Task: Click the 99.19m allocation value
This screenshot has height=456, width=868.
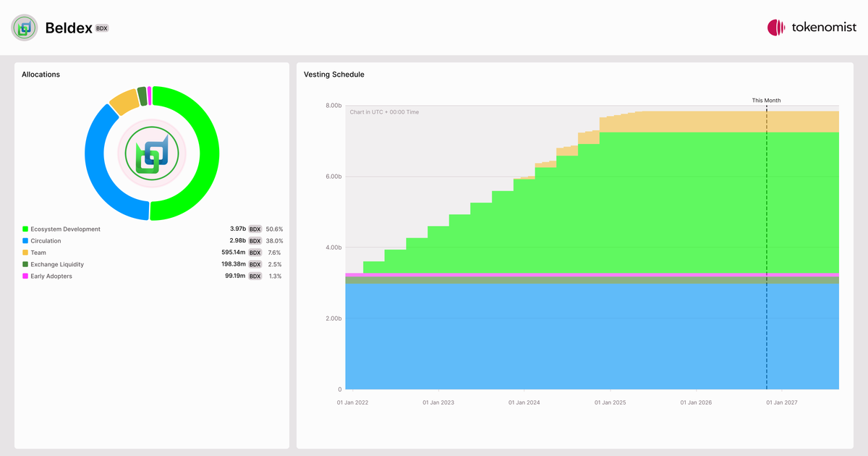Action: click(236, 276)
